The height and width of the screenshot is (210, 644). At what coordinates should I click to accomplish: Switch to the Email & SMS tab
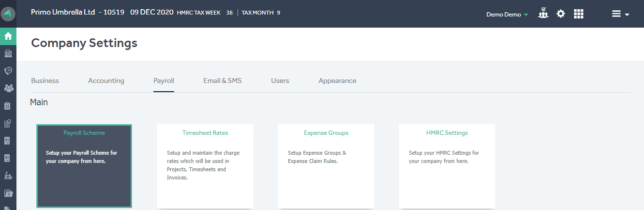tap(223, 81)
